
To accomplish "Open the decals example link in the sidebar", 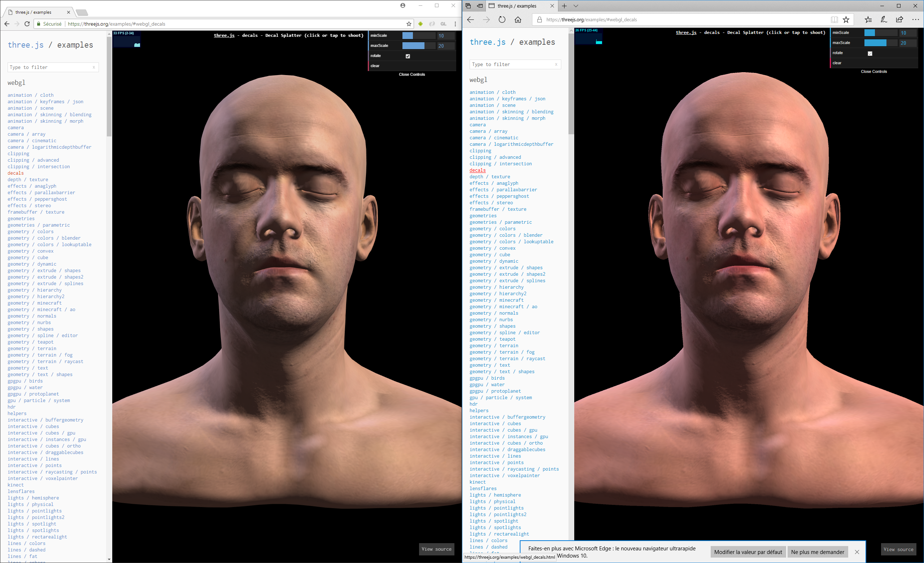I will (16, 173).
